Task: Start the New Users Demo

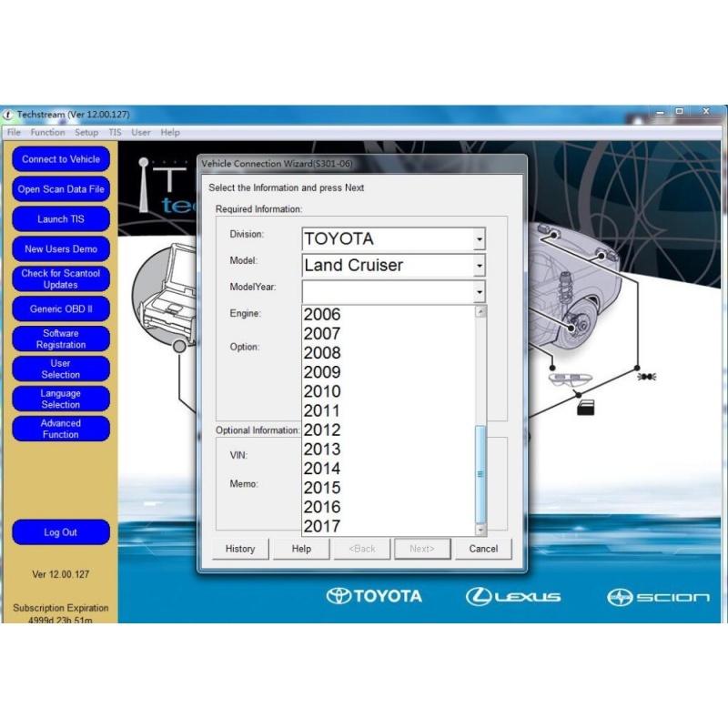Action: pyautogui.click(x=61, y=248)
